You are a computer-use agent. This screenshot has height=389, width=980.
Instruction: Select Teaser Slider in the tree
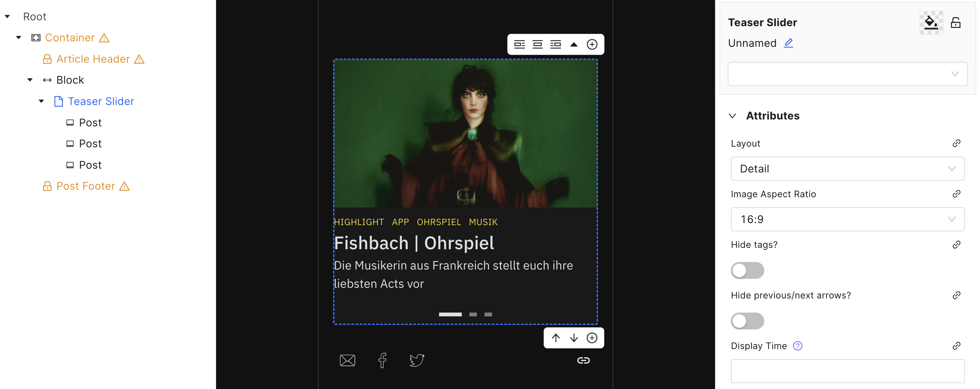coord(101,101)
